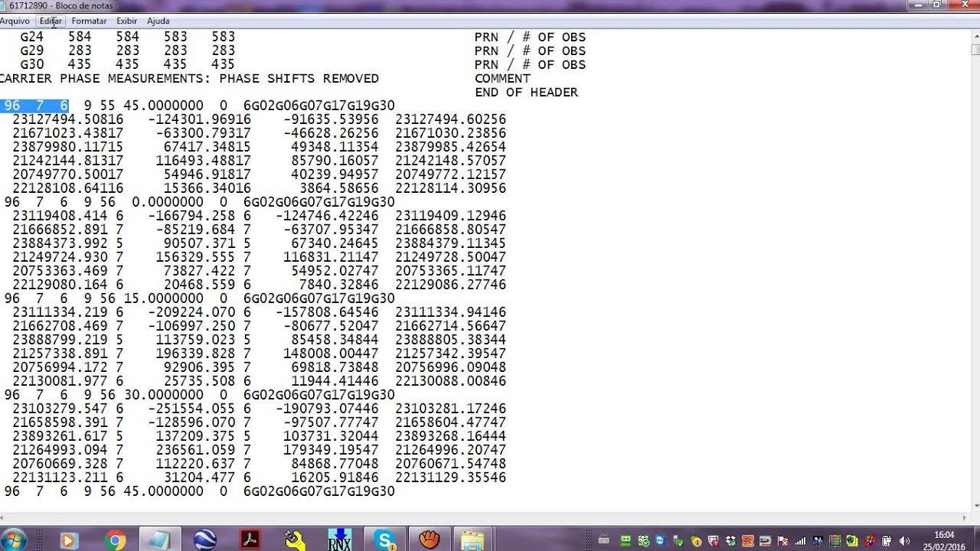This screenshot has height=551, width=980.
Task: Click the value 21242144.81317
Action: click(67, 161)
